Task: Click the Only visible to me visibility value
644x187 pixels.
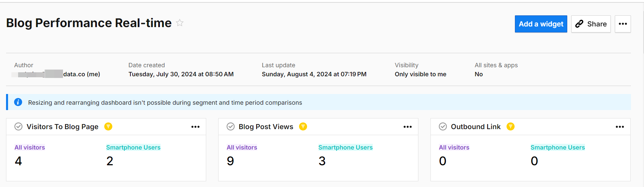Action: (420, 74)
